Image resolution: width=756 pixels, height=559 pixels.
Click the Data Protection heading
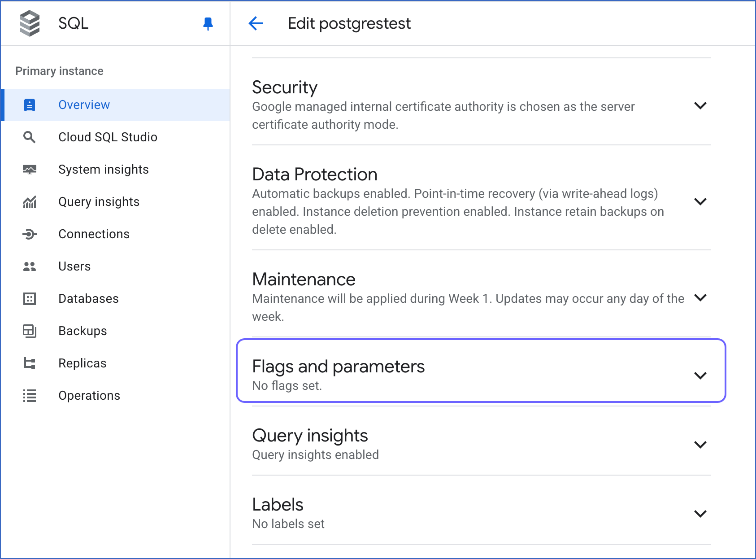315,174
